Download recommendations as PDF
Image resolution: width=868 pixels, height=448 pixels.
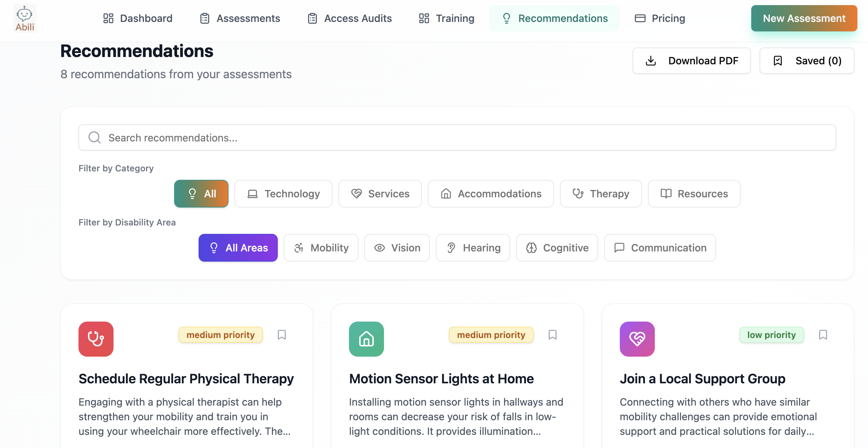692,61
